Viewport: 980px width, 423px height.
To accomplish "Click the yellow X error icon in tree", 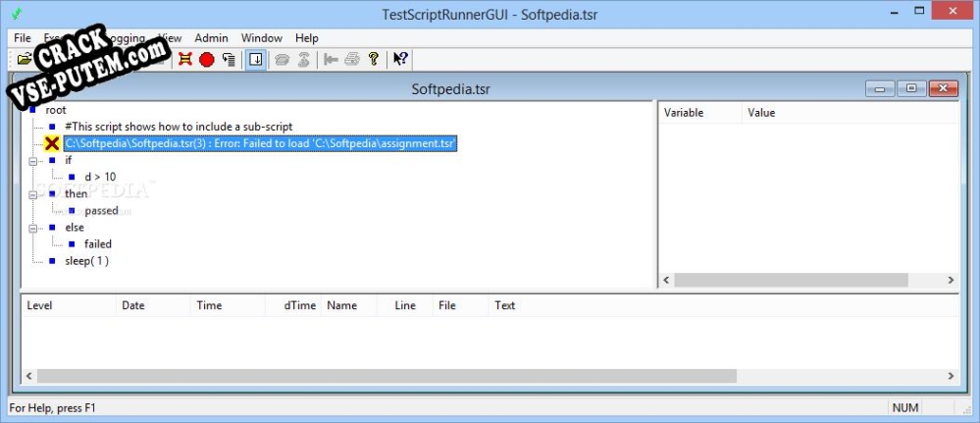I will pyautogui.click(x=53, y=143).
